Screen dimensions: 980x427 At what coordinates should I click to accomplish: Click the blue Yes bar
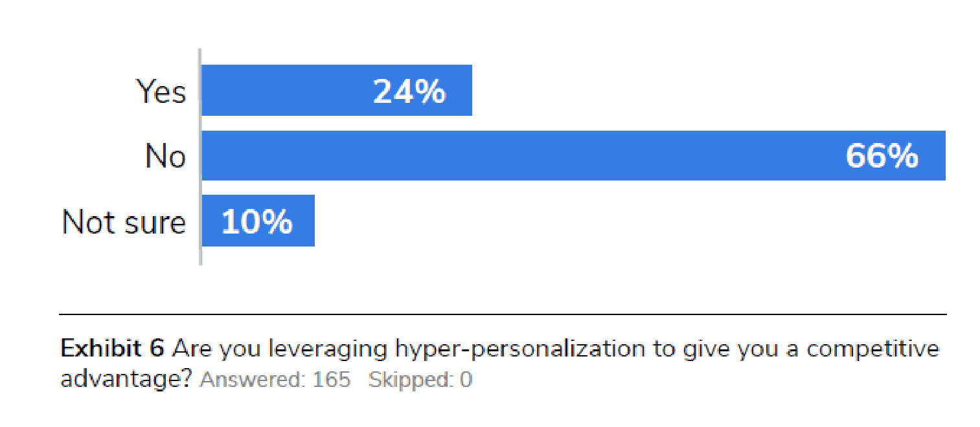click(337, 91)
